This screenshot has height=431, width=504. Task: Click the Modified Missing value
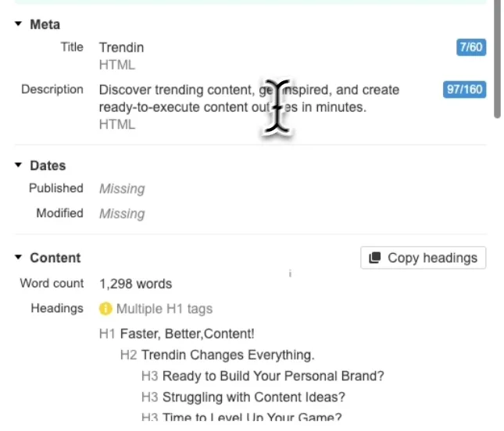coord(122,214)
